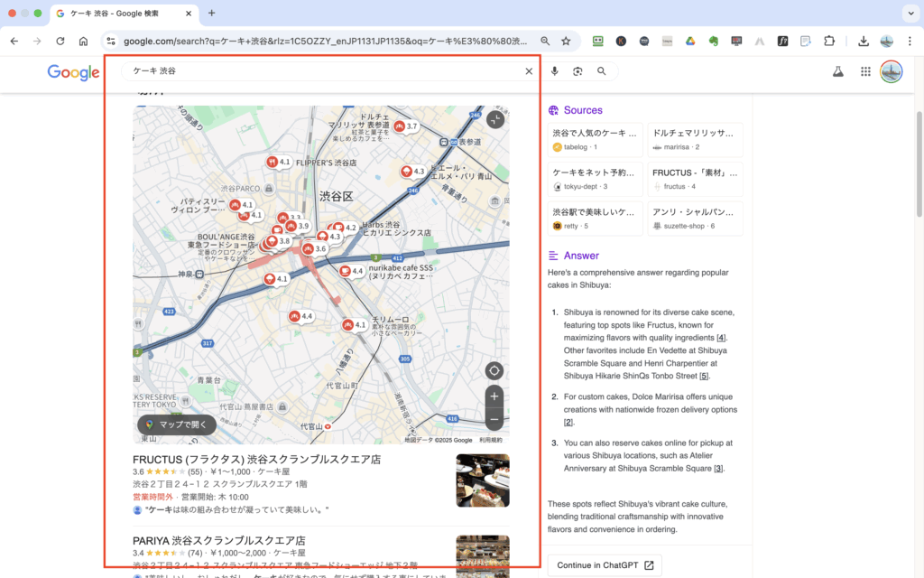Image resolution: width=924 pixels, height=578 pixels.
Task: Open the retty source card
Action: pos(596,219)
